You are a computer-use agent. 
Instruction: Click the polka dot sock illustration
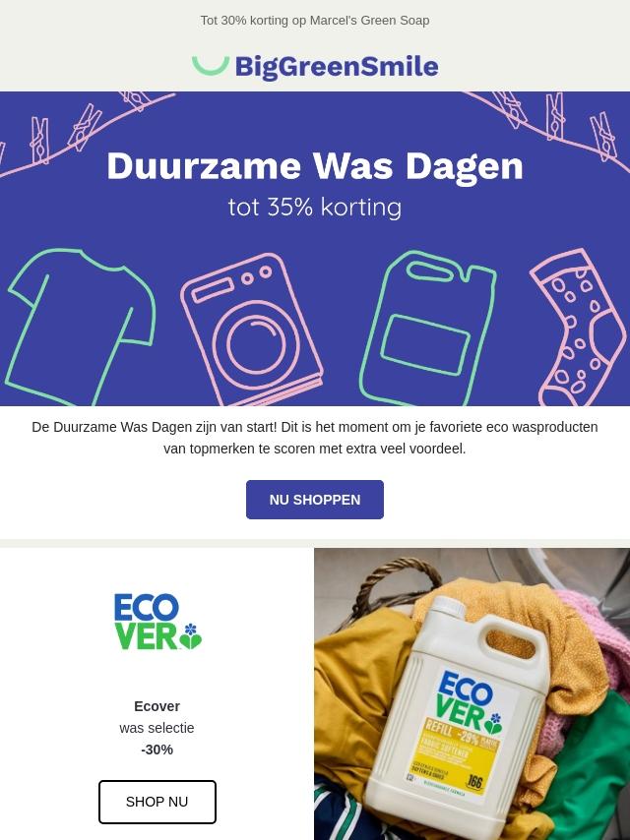tap(578, 327)
